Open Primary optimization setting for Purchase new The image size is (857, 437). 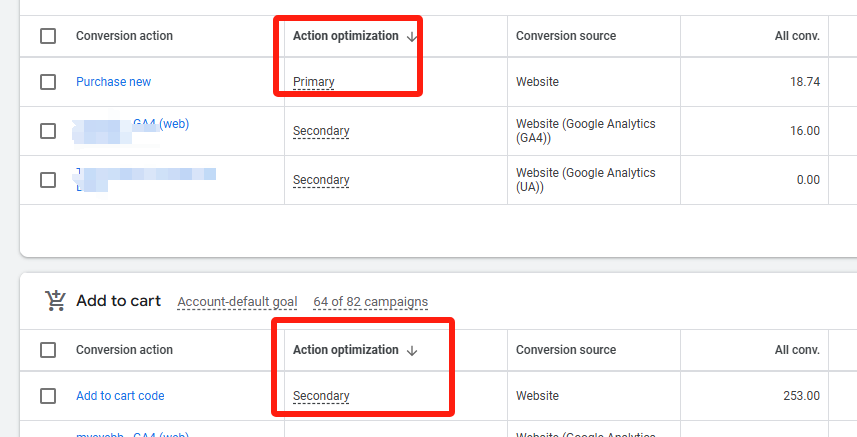coord(313,82)
